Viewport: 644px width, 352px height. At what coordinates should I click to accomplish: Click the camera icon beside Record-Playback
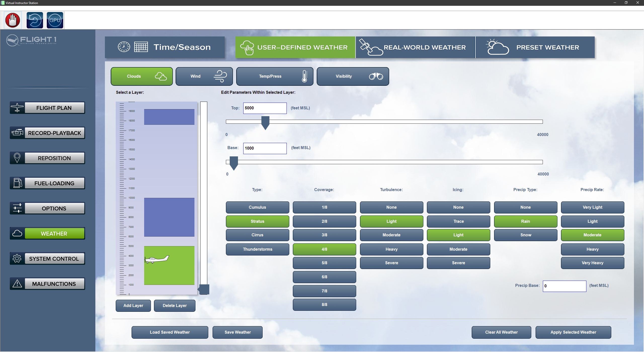tap(17, 133)
